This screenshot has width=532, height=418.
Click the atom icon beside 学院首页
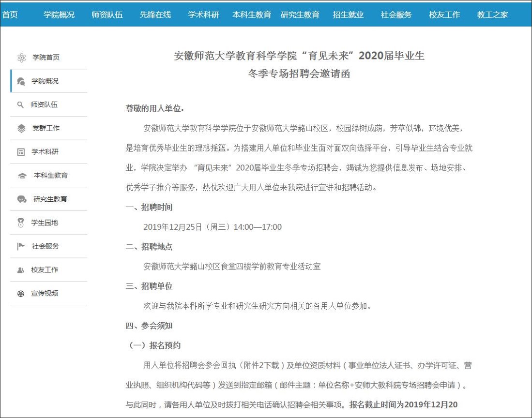tap(21, 58)
